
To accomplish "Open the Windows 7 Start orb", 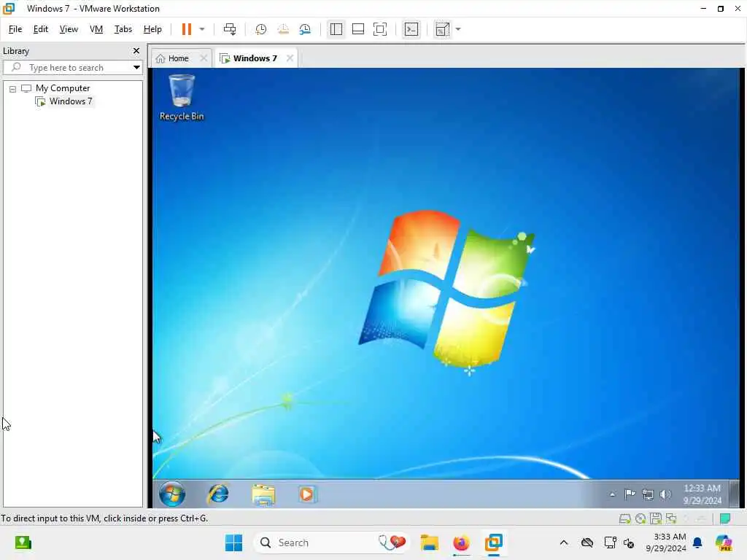I will [x=172, y=494].
